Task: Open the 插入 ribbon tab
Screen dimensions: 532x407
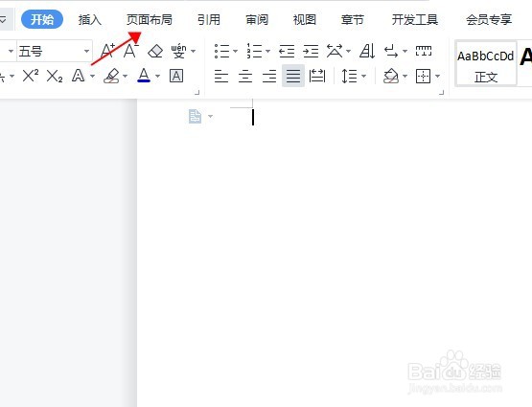Action: pyautogui.click(x=89, y=20)
